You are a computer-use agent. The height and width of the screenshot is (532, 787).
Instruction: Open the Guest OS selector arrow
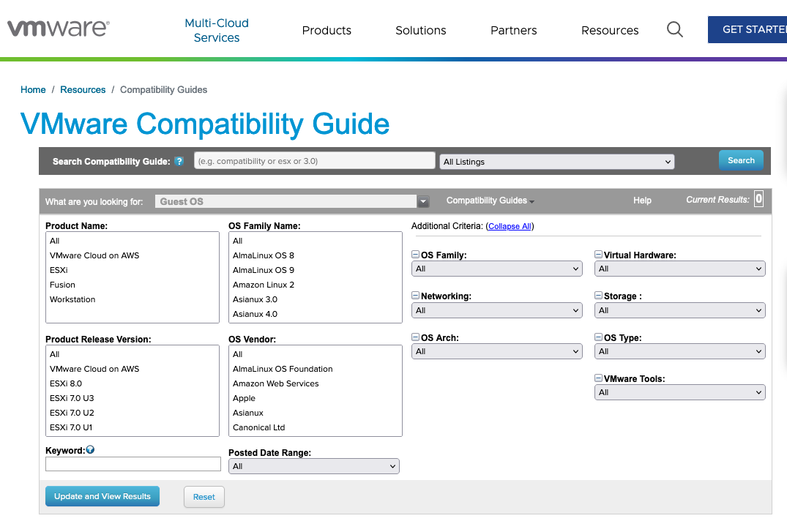(x=423, y=201)
